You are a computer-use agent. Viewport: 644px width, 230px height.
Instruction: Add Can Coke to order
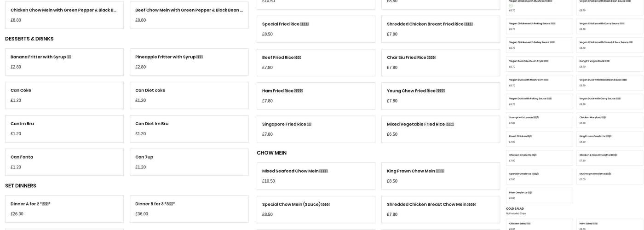coord(64,95)
